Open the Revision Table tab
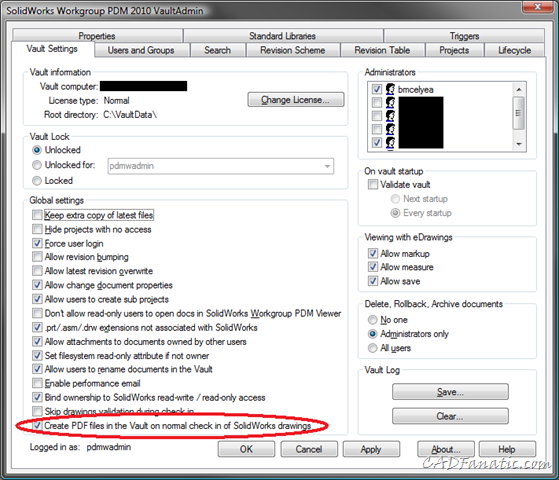 [382, 50]
